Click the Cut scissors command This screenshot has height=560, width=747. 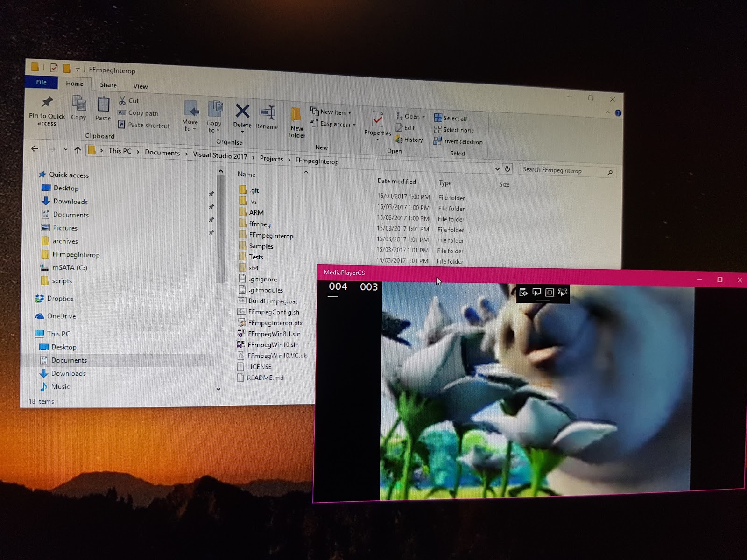(x=128, y=100)
